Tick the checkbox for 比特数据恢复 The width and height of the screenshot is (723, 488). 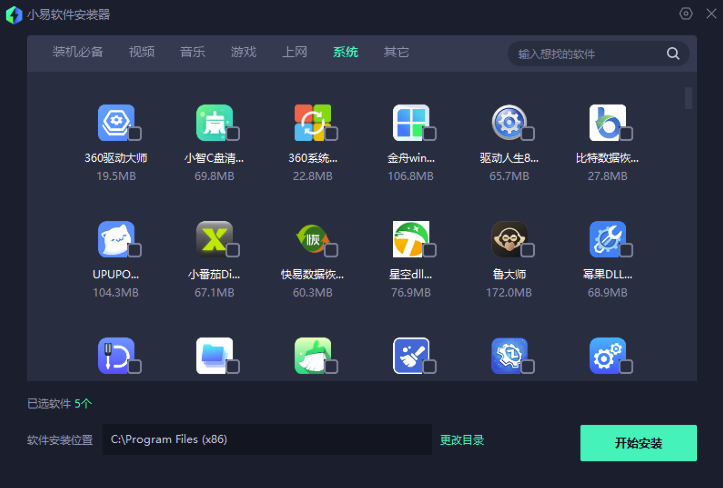[x=626, y=134]
